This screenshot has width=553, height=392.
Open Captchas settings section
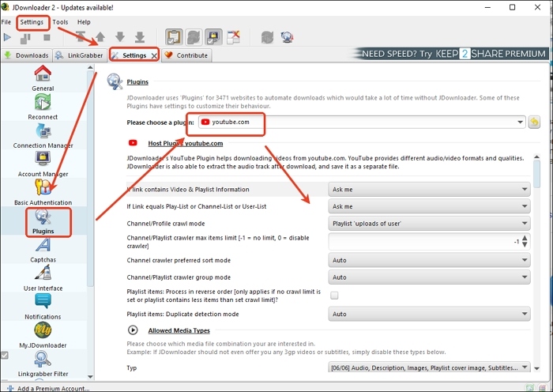coord(43,251)
